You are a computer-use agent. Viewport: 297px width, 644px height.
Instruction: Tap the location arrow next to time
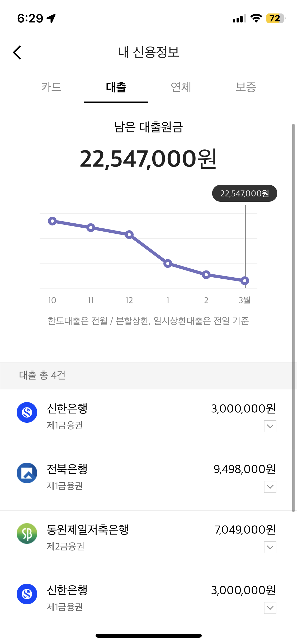pyautogui.click(x=51, y=18)
